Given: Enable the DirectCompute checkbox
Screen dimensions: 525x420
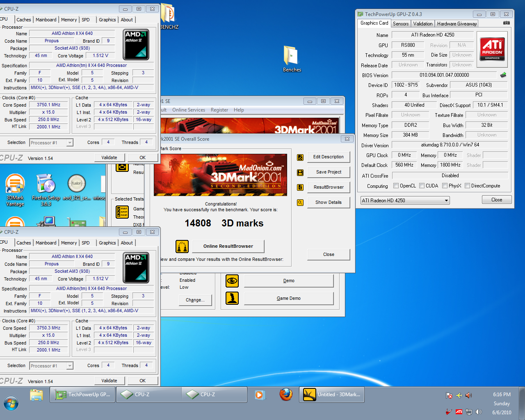Looking at the screenshot, I should pyautogui.click(x=467, y=186).
